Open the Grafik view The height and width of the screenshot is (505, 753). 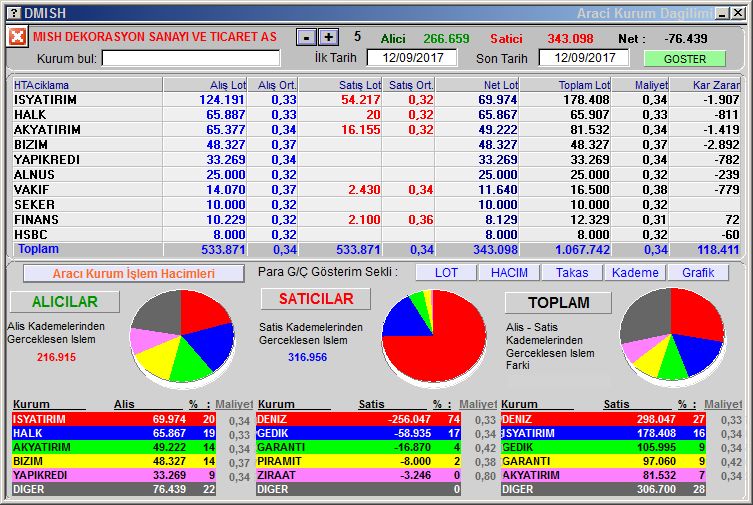[698, 273]
